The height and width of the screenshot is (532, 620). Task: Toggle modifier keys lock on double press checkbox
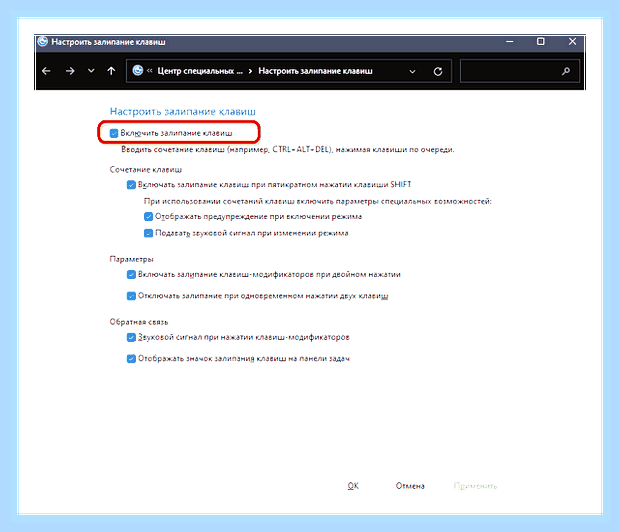(131, 275)
